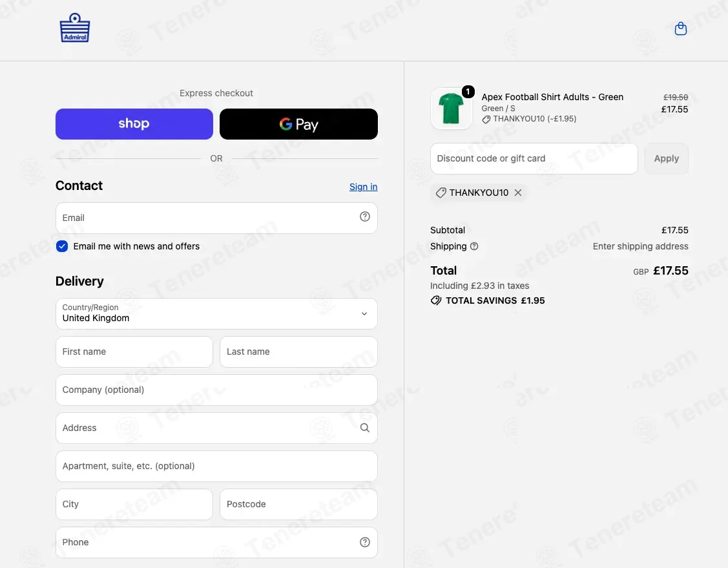This screenshot has width=728, height=568.
Task: Focus the Postcode field
Action: point(298,504)
